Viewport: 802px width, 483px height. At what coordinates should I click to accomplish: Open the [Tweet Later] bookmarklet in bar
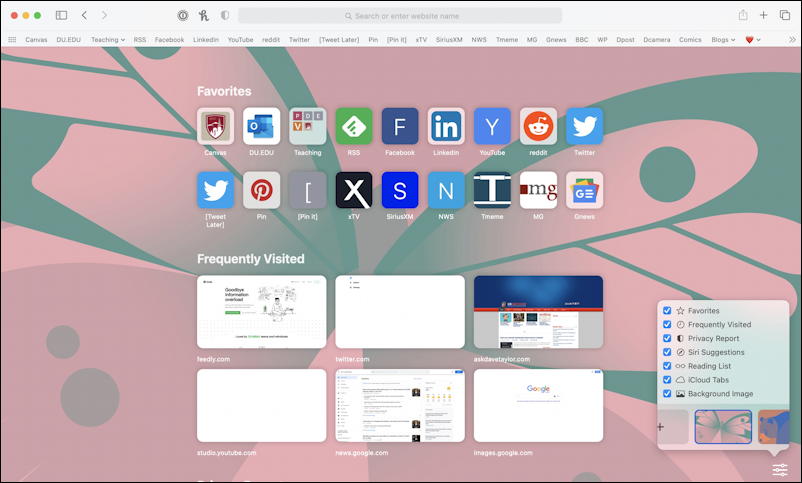339,39
